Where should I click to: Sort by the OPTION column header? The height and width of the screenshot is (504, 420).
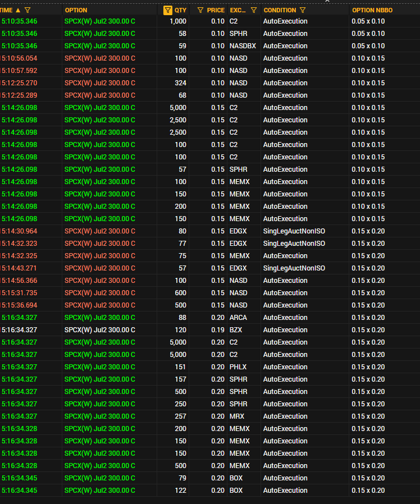(x=76, y=10)
